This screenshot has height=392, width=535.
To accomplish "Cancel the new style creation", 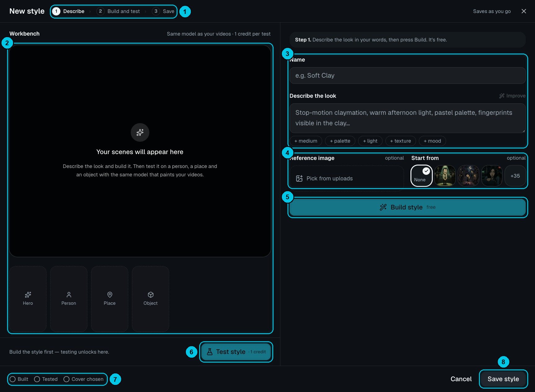I will [x=461, y=379].
